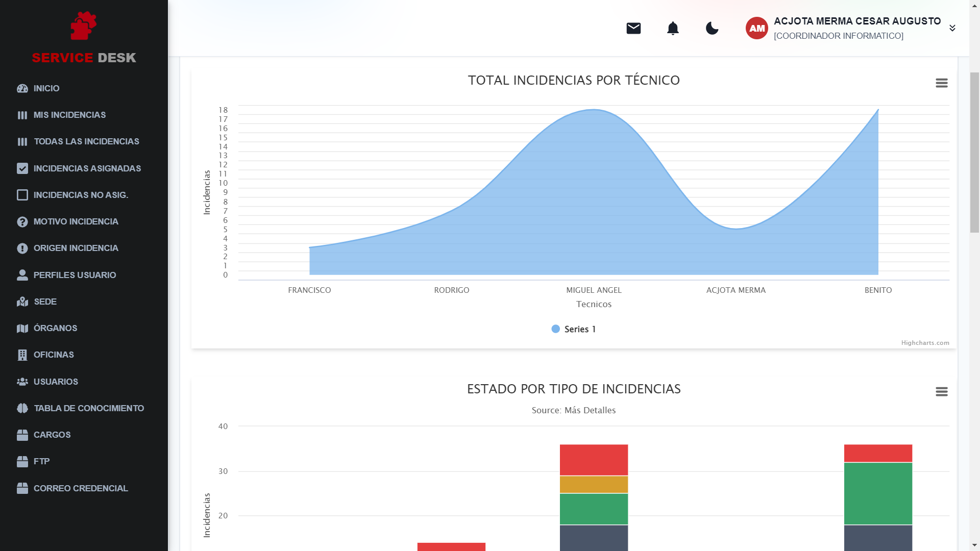
Task: Click the Incidencias Asignadas checkbox icon
Action: click(x=22, y=168)
